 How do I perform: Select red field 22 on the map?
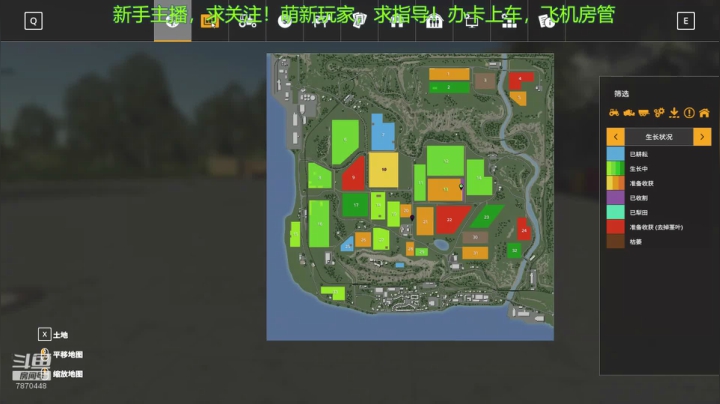pyautogui.click(x=450, y=219)
